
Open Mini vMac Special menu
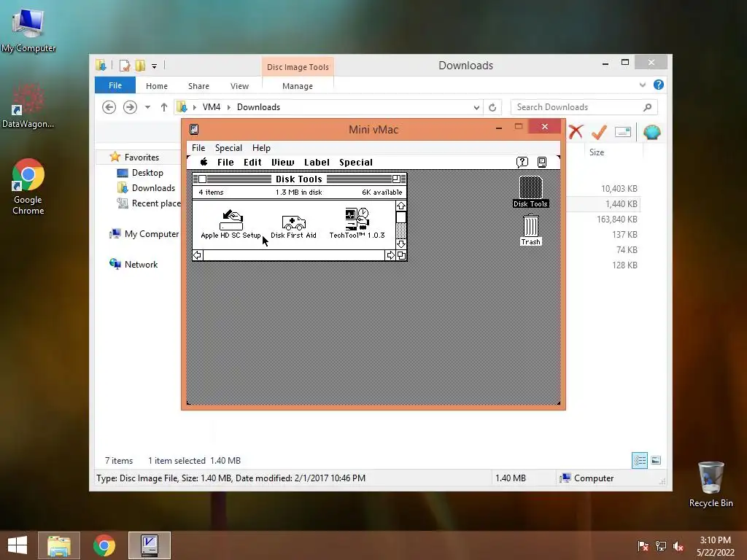(x=228, y=147)
